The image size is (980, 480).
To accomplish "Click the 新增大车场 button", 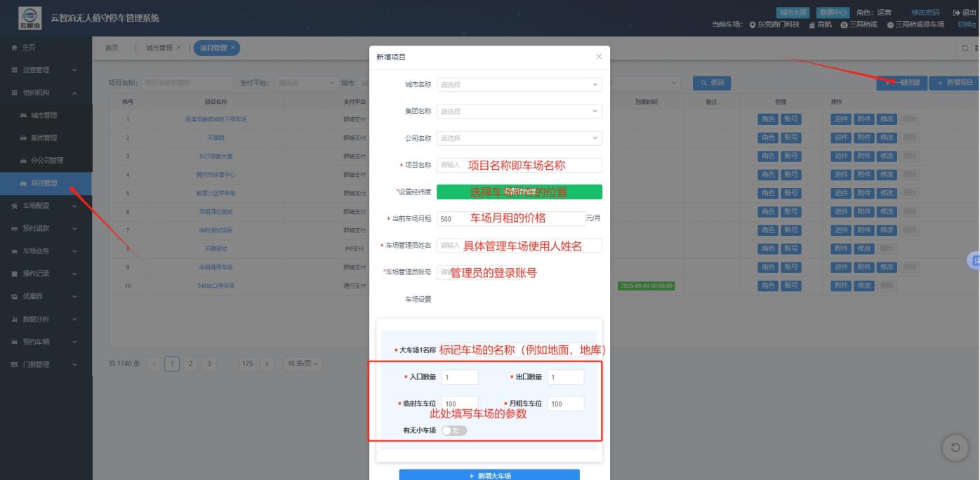I will click(489, 474).
